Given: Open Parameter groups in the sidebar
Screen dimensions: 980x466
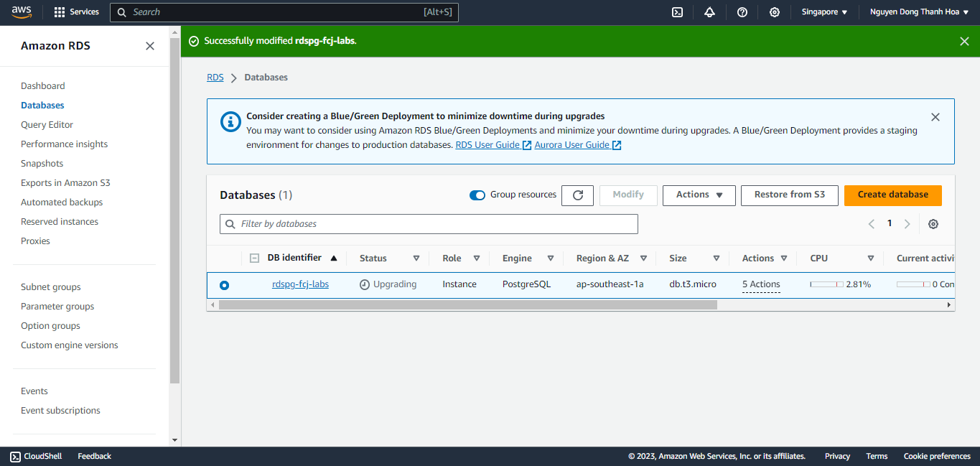Looking at the screenshot, I should click(57, 307).
